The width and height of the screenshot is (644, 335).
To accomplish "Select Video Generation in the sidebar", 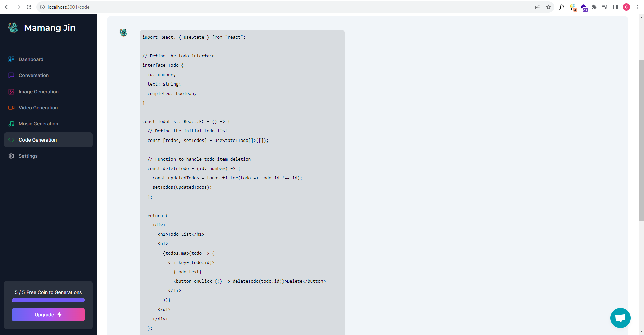I will coord(48,108).
